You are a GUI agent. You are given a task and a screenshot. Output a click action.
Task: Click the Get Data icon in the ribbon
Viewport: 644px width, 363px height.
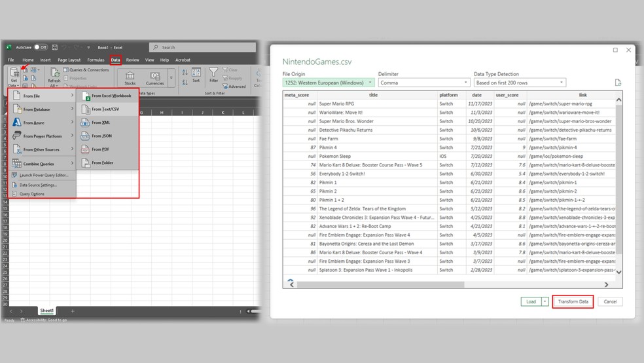(x=14, y=72)
